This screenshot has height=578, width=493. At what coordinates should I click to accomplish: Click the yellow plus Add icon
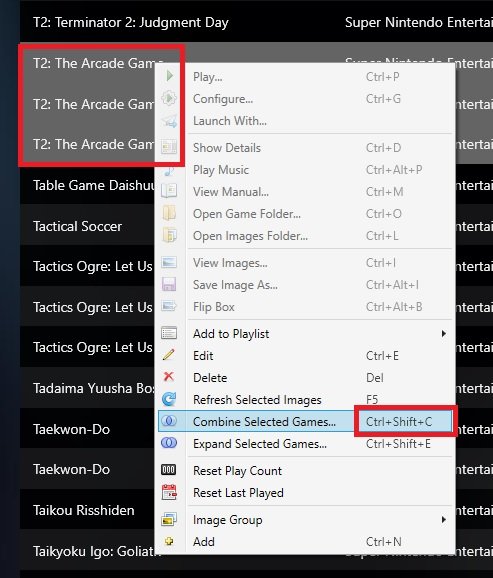169,541
